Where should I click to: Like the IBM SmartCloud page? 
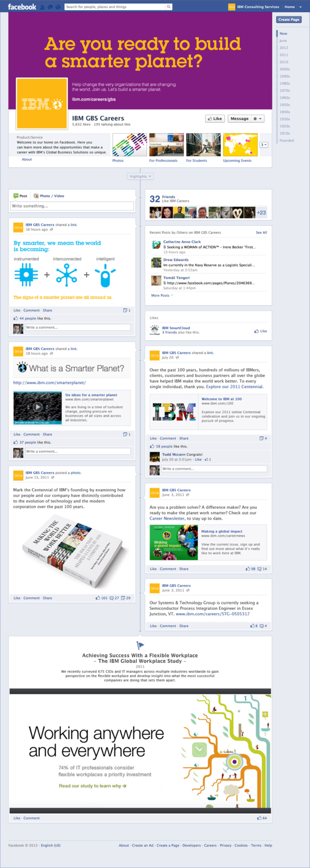pyautogui.click(x=261, y=331)
